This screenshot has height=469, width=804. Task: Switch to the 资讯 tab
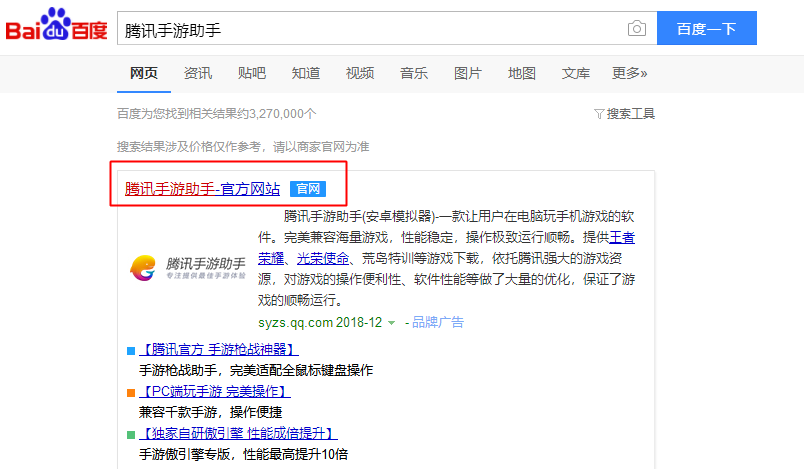click(197, 73)
